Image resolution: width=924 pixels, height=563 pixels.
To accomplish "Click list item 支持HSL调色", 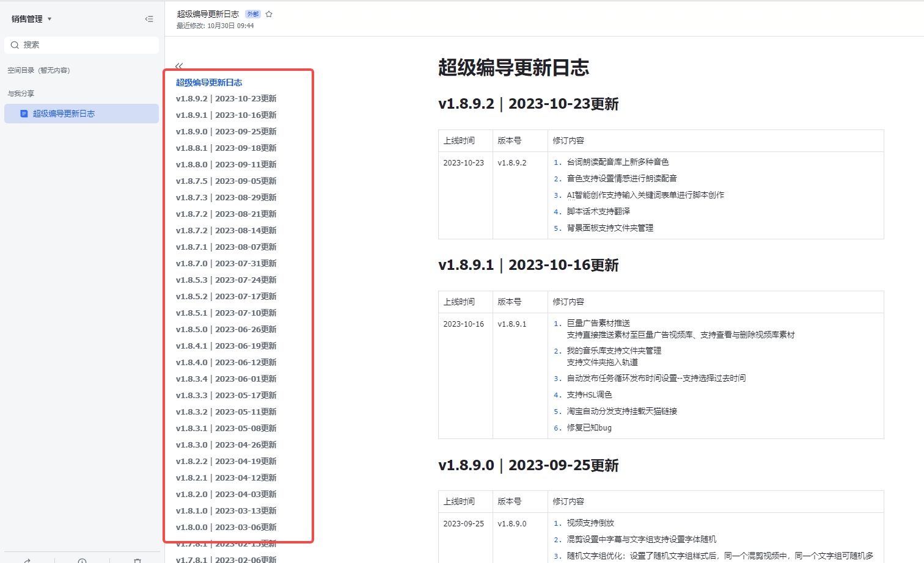I will [x=589, y=395].
